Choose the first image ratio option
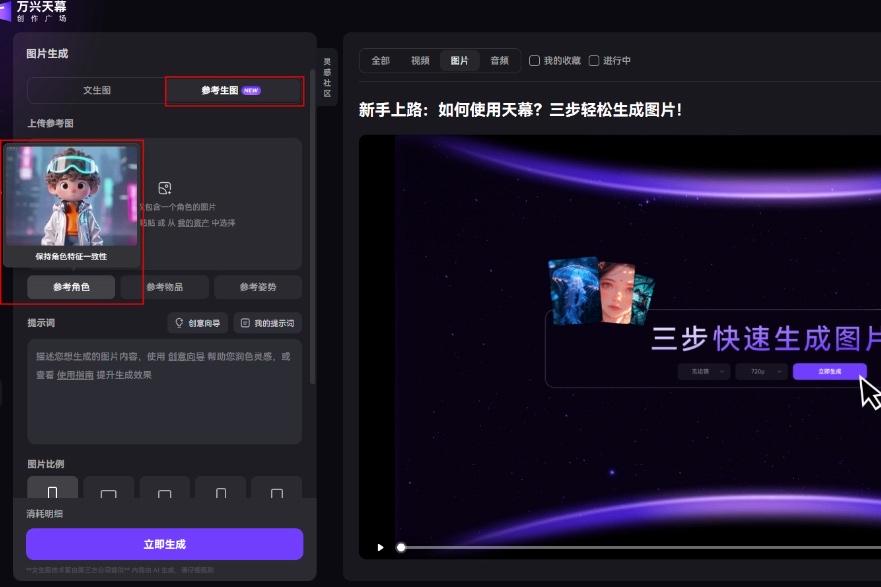This screenshot has width=881, height=587. click(x=52, y=488)
